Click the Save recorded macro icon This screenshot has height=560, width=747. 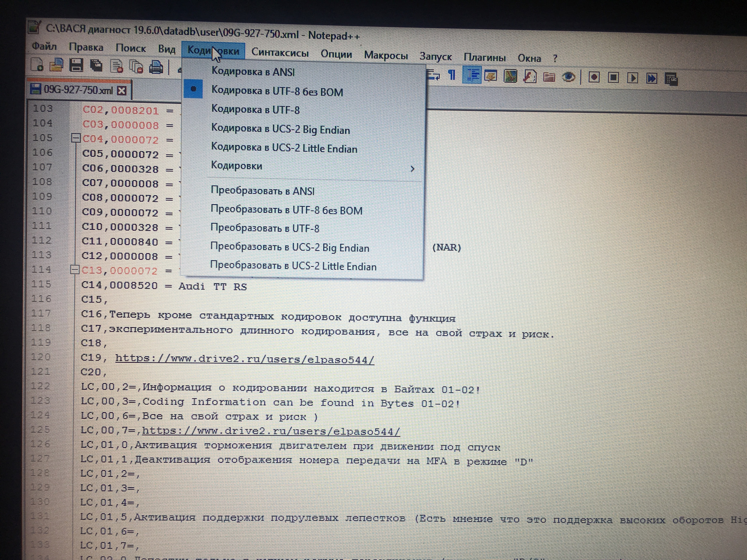671,79
